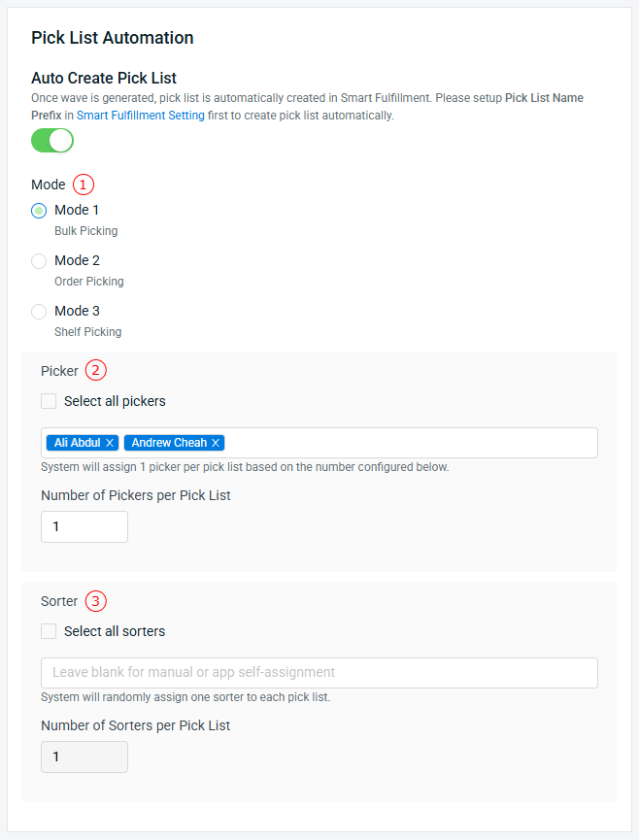
Task: Click the Ali Abdul tag label
Action: (77, 443)
